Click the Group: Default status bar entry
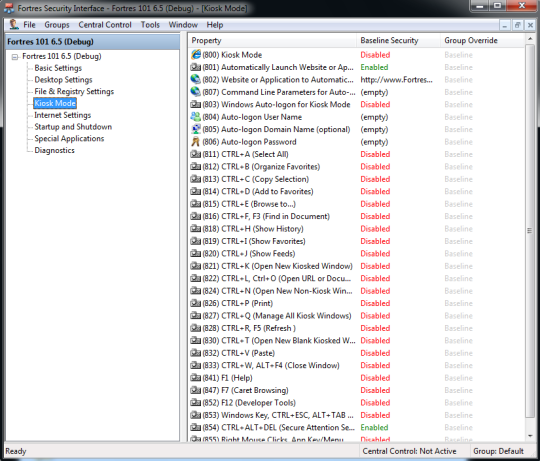Image resolution: width=540 pixels, height=461 pixels. pos(498,451)
